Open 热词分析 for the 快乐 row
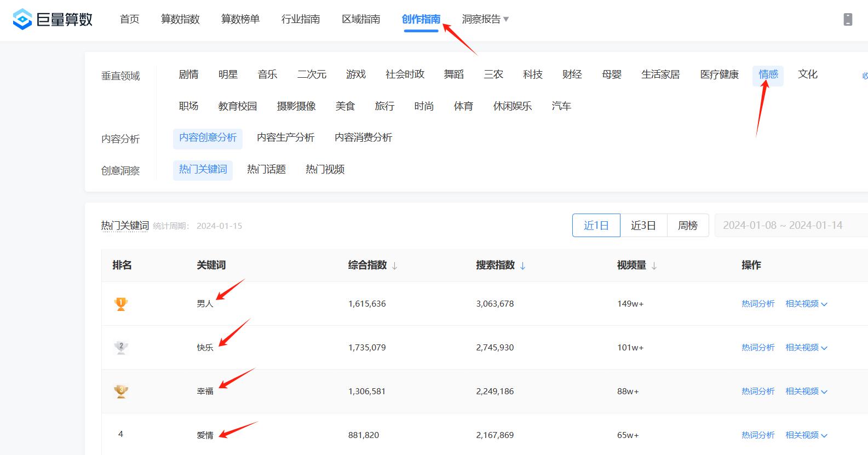868x455 pixels. coord(758,348)
